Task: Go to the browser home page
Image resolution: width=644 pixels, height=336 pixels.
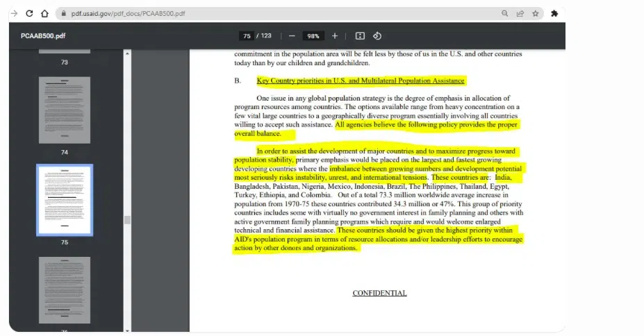Action: 44,13
